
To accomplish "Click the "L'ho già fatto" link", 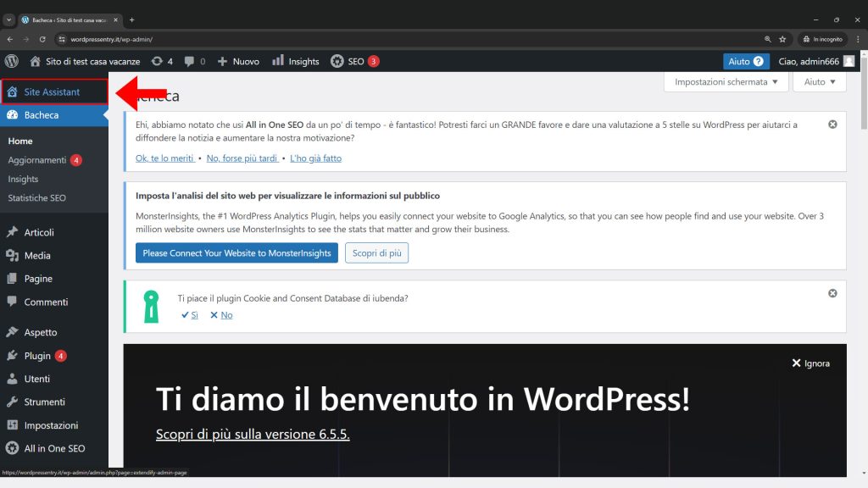I will pos(315,158).
